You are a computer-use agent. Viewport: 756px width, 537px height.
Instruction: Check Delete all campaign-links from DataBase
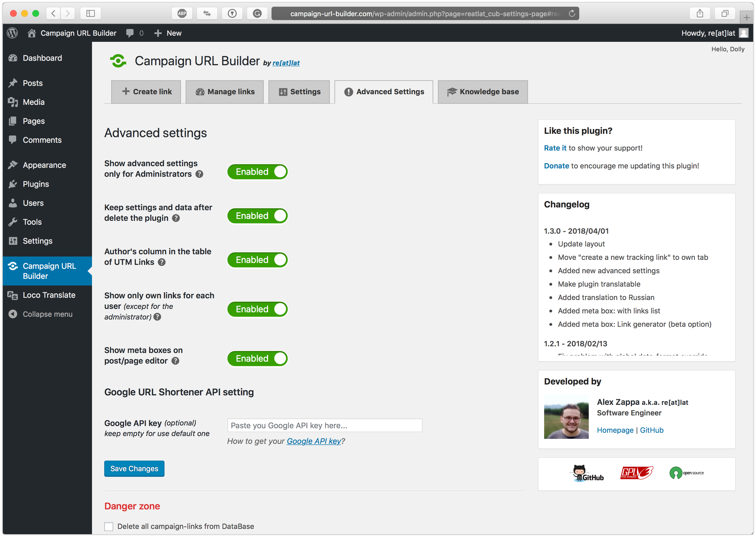[109, 526]
